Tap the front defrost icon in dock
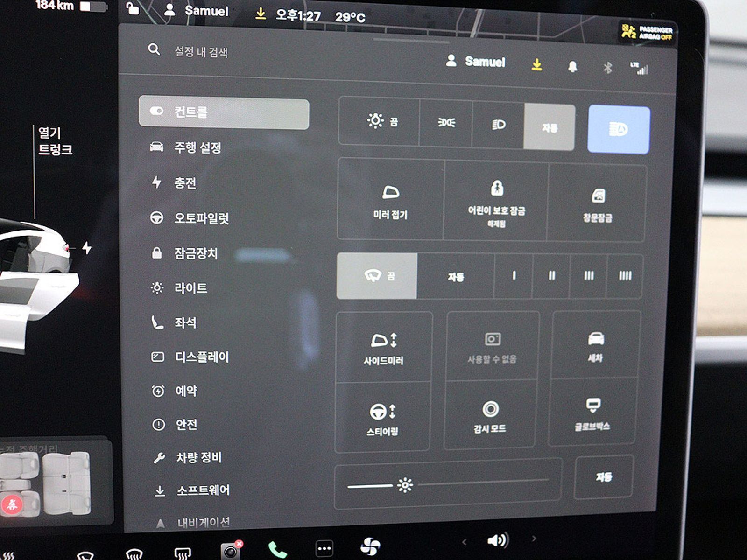The height and width of the screenshot is (560, 747). 134,554
